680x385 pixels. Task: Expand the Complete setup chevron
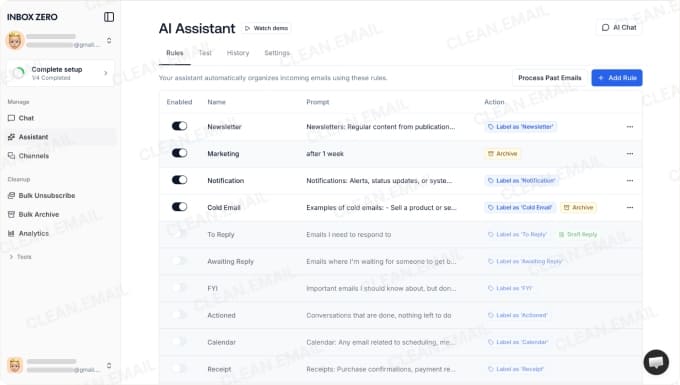(x=105, y=73)
